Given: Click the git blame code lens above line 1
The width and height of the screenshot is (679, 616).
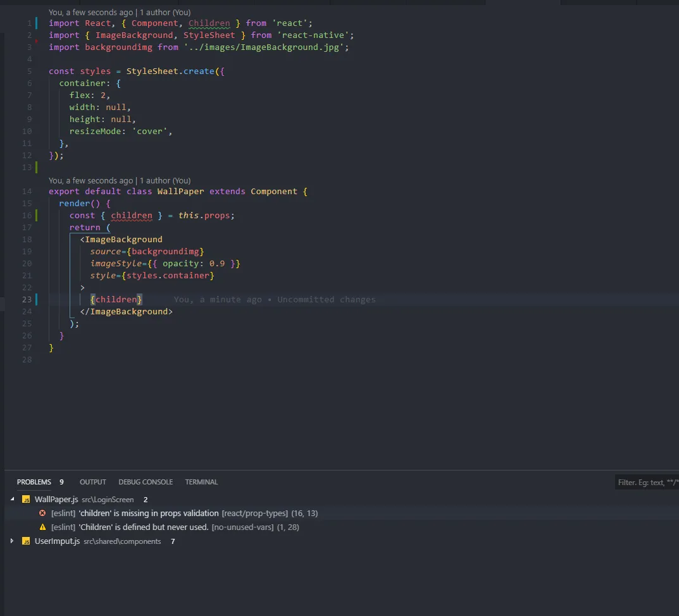Looking at the screenshot, I should point(120,13).
